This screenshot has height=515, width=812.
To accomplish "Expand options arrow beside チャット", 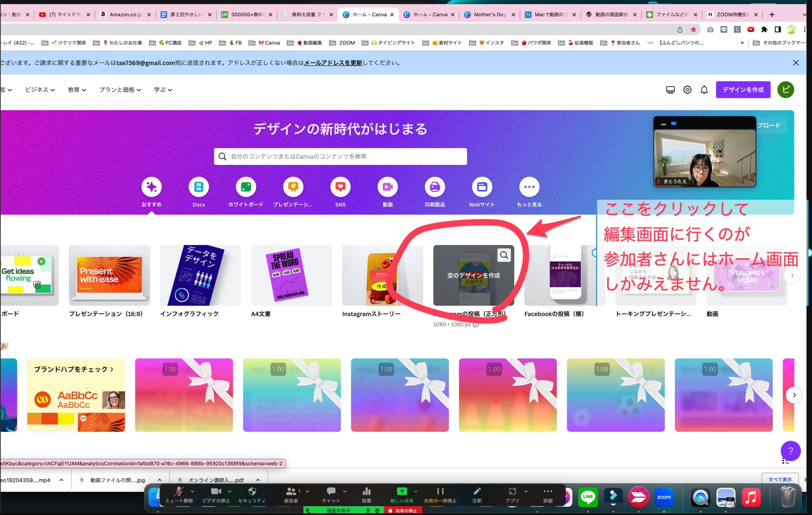I will tap(345, 491).
